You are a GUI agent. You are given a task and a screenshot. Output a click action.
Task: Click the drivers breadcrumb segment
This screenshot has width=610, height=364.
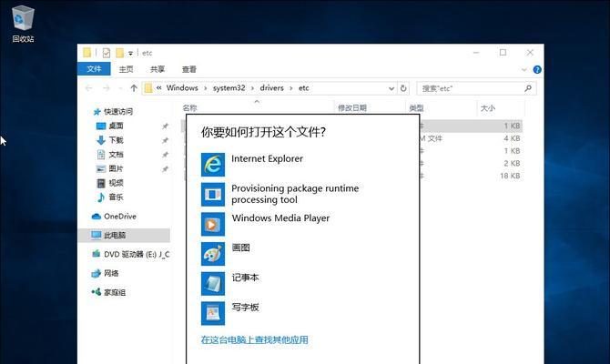tap(271, 88)
